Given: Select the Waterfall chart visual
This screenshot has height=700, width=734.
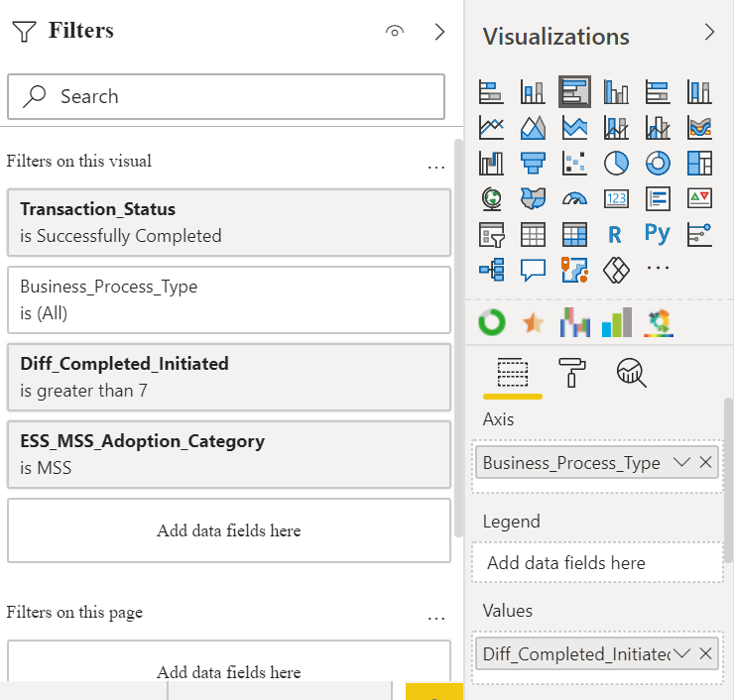Looking at the screenshot, I should click(491, 164).
